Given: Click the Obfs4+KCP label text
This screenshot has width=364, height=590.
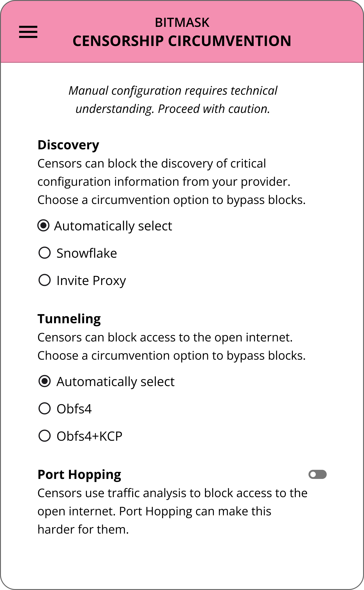Looking at the screenshot, I should (x=89, y=436).
